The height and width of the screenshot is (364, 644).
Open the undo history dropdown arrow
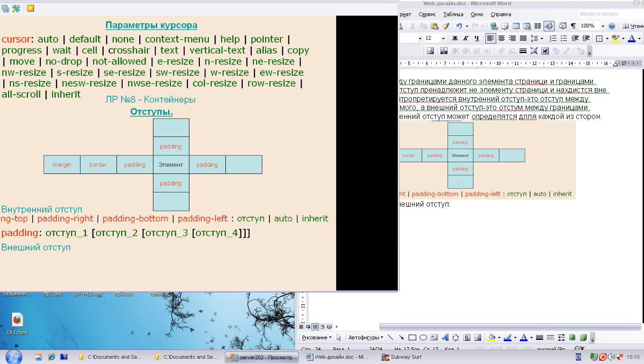466,26
